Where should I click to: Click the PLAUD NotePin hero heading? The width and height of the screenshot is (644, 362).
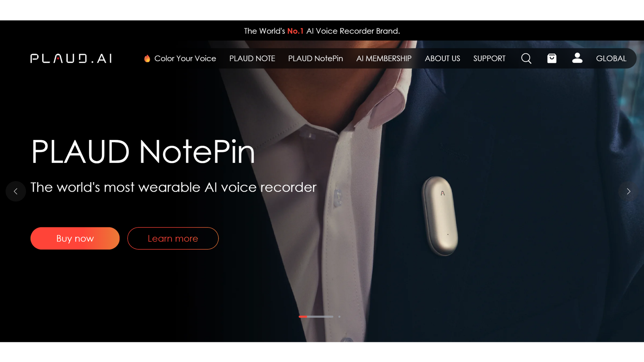pyautogui.click(x=143, y=151)
